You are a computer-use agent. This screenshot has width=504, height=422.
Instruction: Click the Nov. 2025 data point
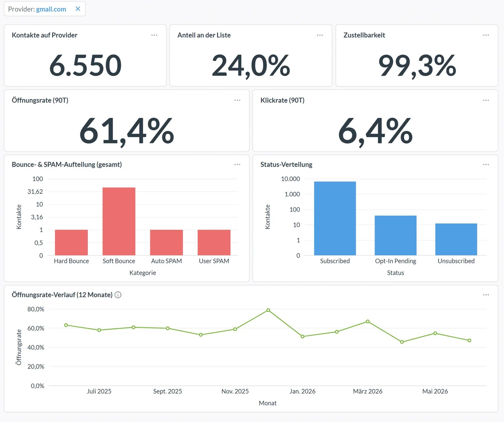(x=235, y=329)
